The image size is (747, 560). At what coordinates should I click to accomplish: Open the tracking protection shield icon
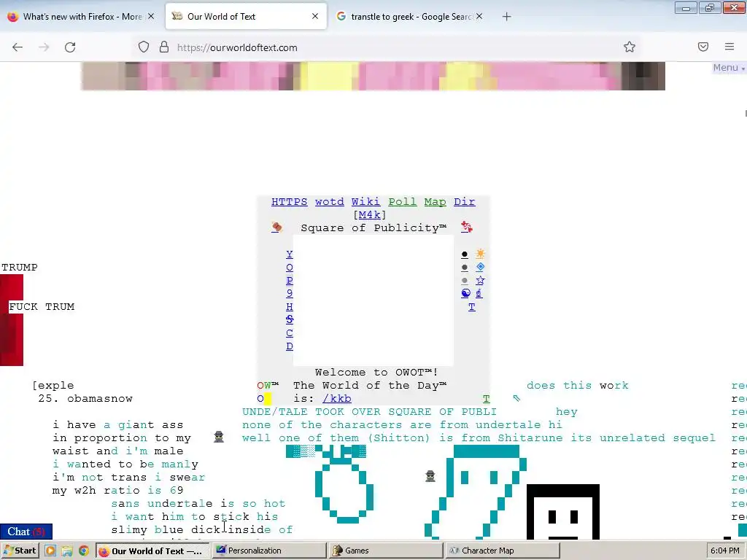click(x=144, y=47)
